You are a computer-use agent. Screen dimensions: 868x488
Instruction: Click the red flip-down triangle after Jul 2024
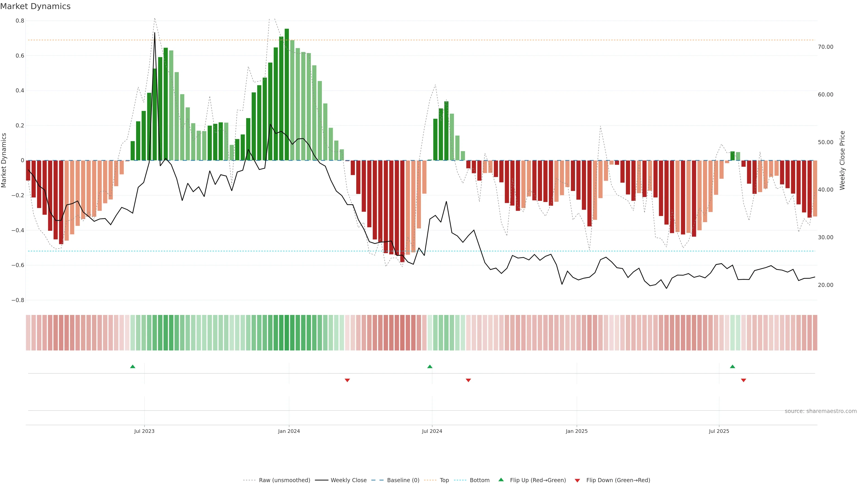tap(468, 380)
